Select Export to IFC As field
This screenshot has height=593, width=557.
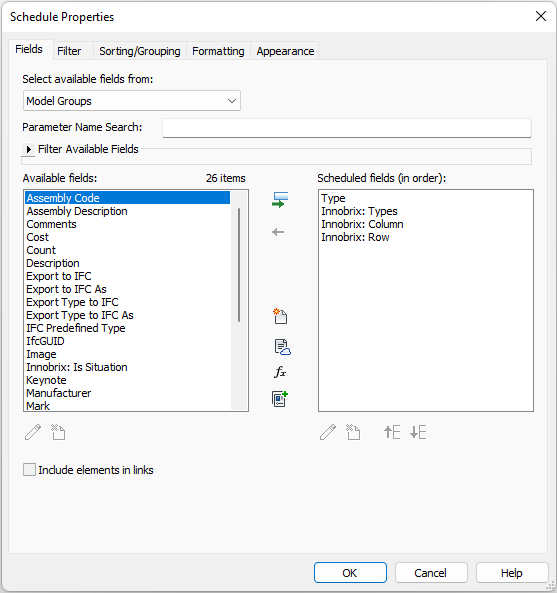[x=127, y=289]
